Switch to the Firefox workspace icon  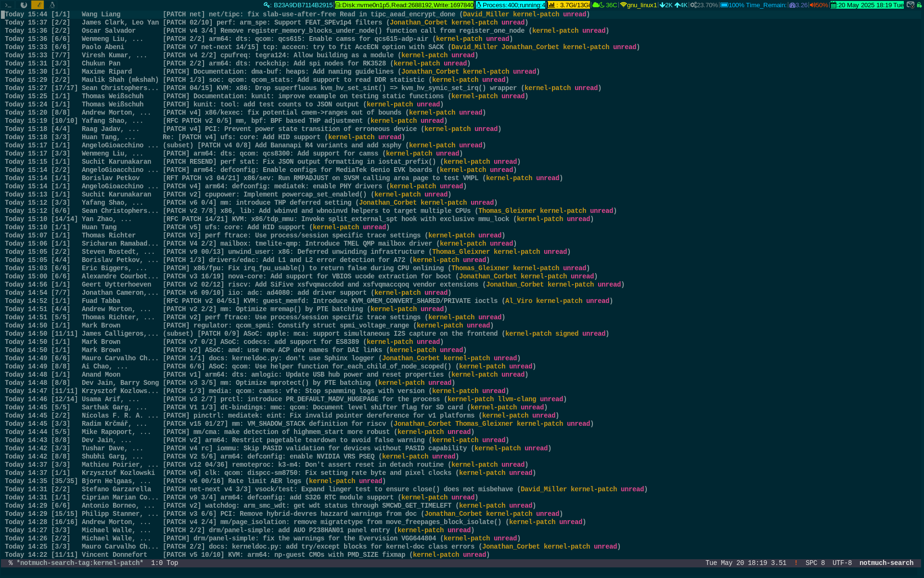click(x=24, y=5)
